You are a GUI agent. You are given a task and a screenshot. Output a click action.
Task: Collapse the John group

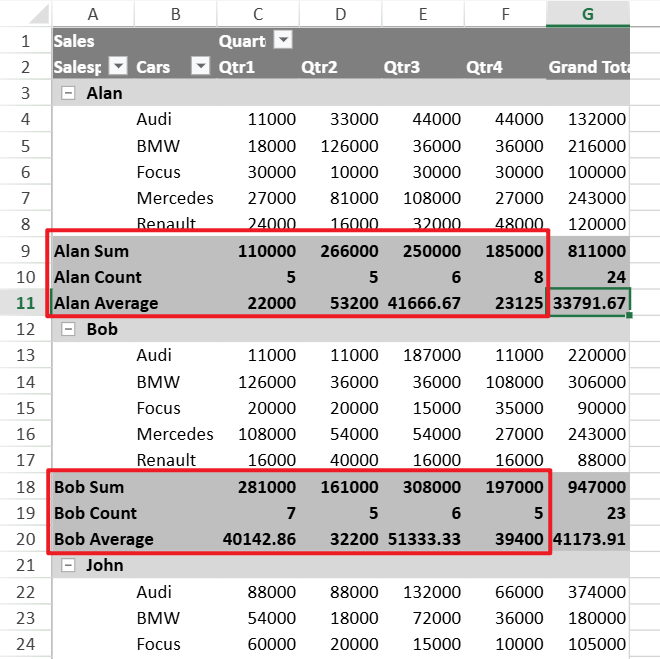tap(68, 565)
